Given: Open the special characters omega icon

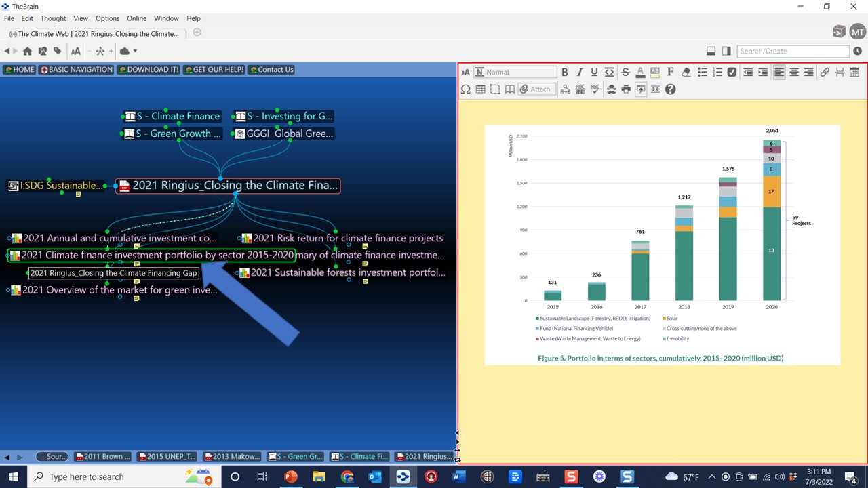Looking at the screenshot, I should tap(465, 89).
